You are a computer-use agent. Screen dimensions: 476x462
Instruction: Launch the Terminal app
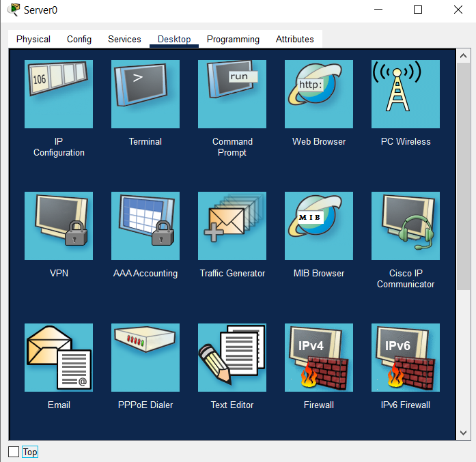tap(145, 94)
